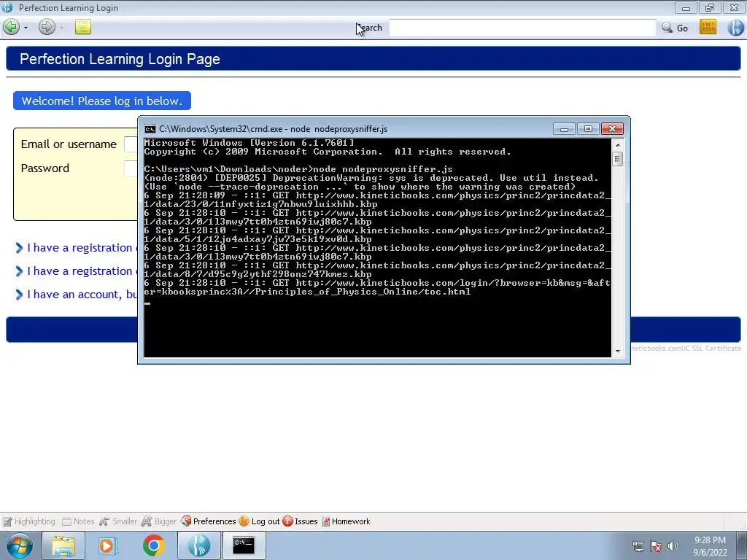Make text Bigger
This screenshot has width=747, height=560.
tap(159, 521)
